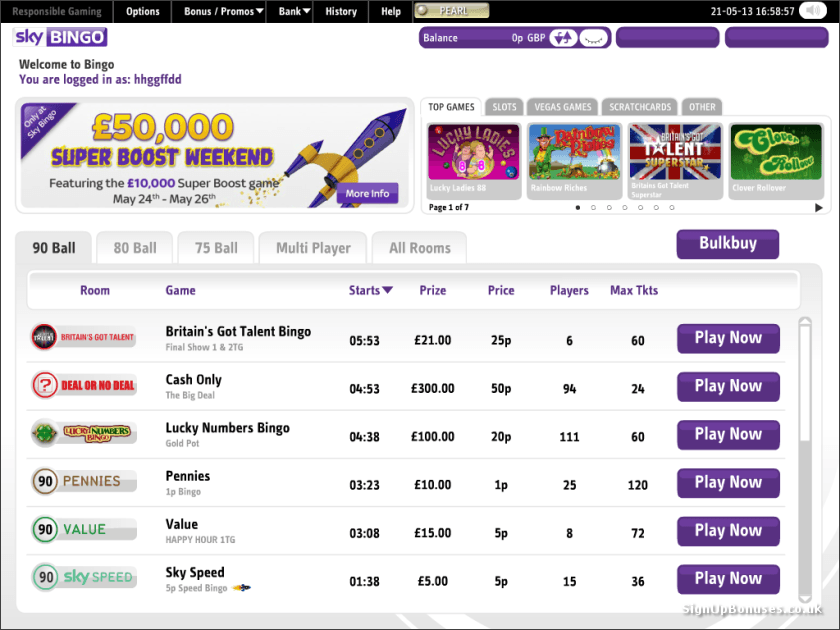The width and height of the screenshot is (840, 630).
Task: Sort by the Room column header
Action: tap(95, 290)
